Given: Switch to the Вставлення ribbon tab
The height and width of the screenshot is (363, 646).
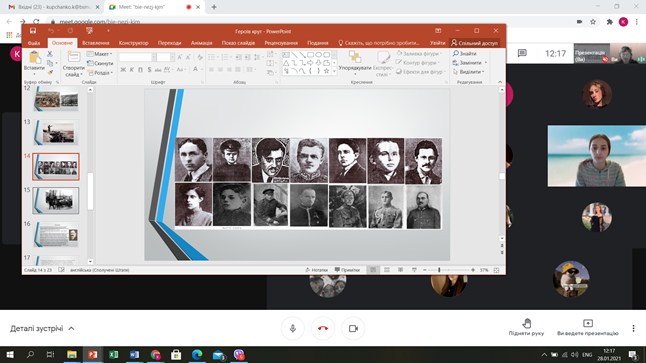Looking at the screenshot, I should point(96,43).
